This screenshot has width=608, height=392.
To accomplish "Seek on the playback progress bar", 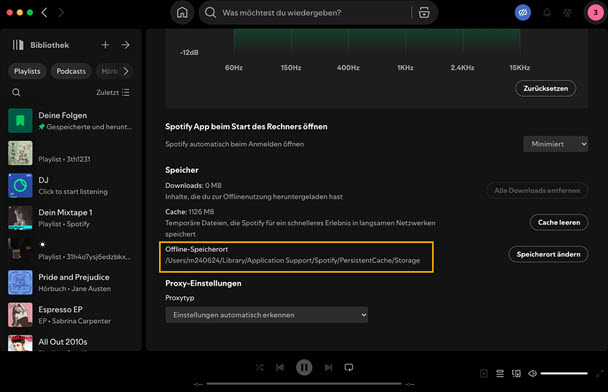I will 304,384.
